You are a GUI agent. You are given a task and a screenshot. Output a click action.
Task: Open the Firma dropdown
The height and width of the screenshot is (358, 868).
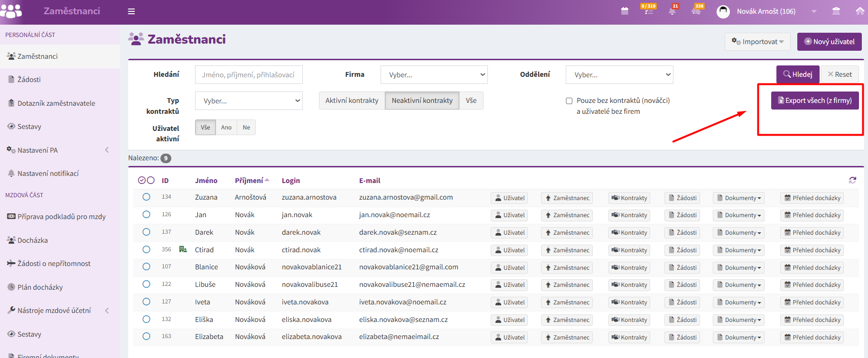(434, 75)
